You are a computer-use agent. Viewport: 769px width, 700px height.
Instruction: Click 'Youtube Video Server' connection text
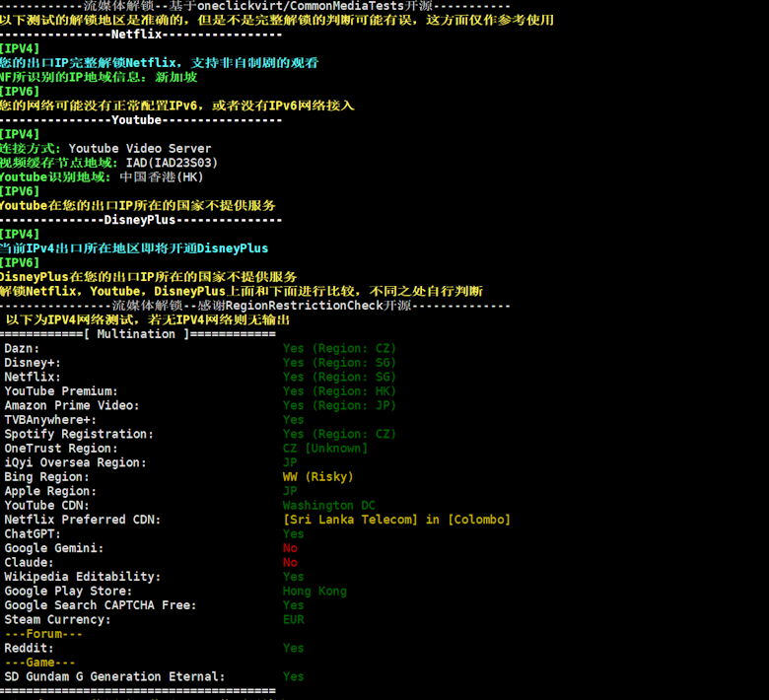(140, 149)
